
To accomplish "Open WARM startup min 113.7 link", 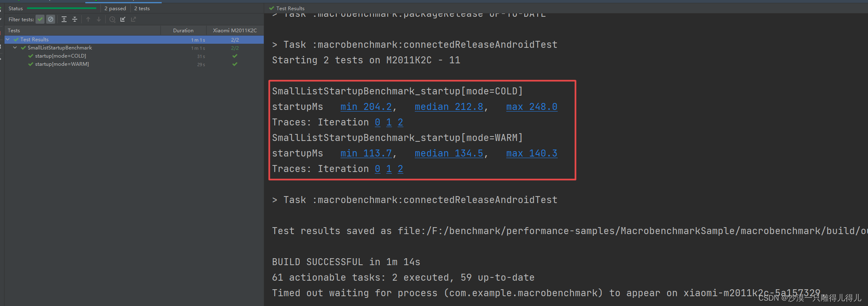I will click(x=366, y=153).
